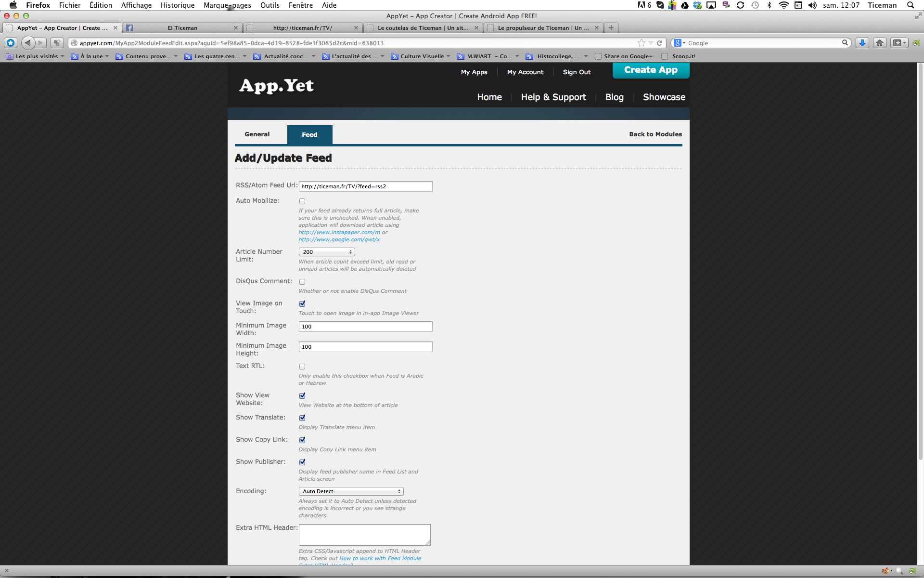The width and height of the screenshot is (924, 578).
Task: Open the Google Drive menu bar icon
Action: pos(685,5)
